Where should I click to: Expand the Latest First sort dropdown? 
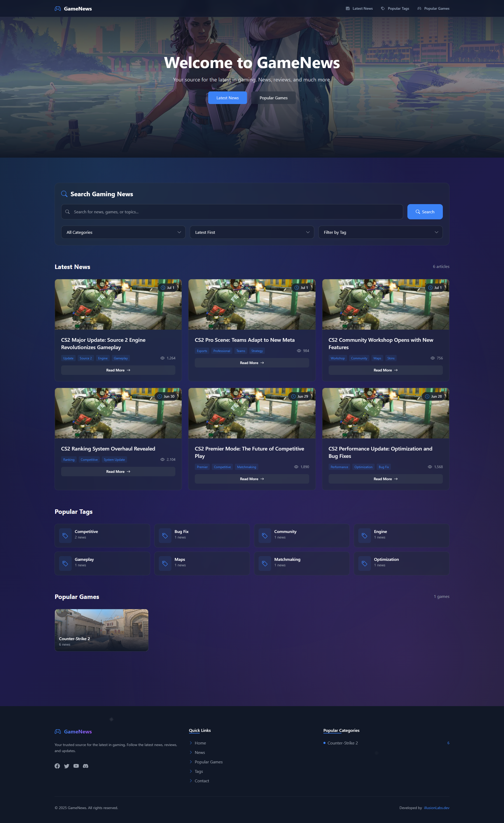(252, 232)
